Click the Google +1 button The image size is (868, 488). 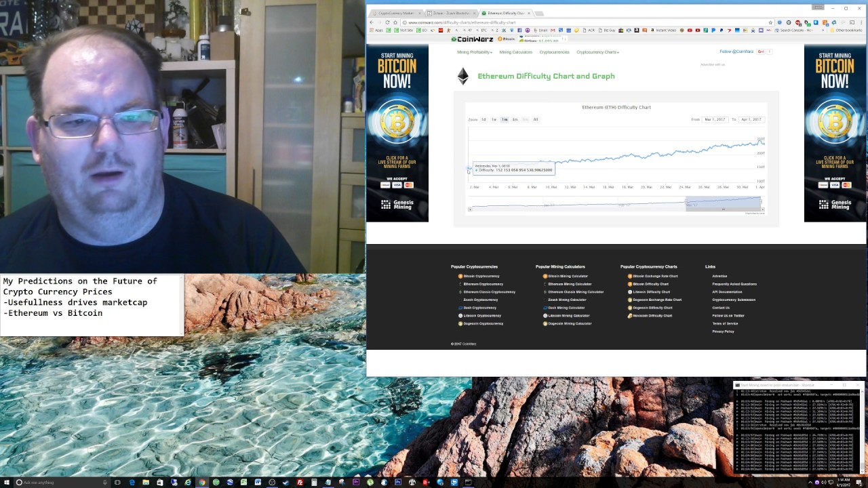click(761, 52)
